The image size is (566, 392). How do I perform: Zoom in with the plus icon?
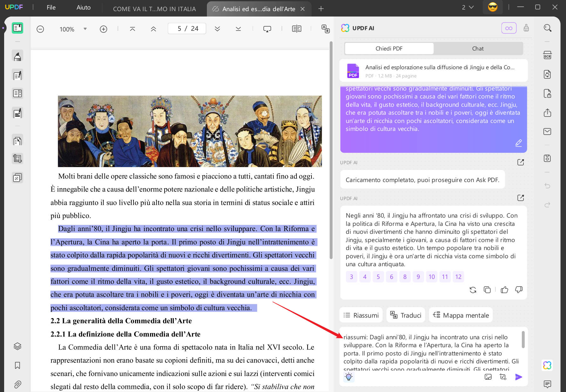tap(103, 29)
